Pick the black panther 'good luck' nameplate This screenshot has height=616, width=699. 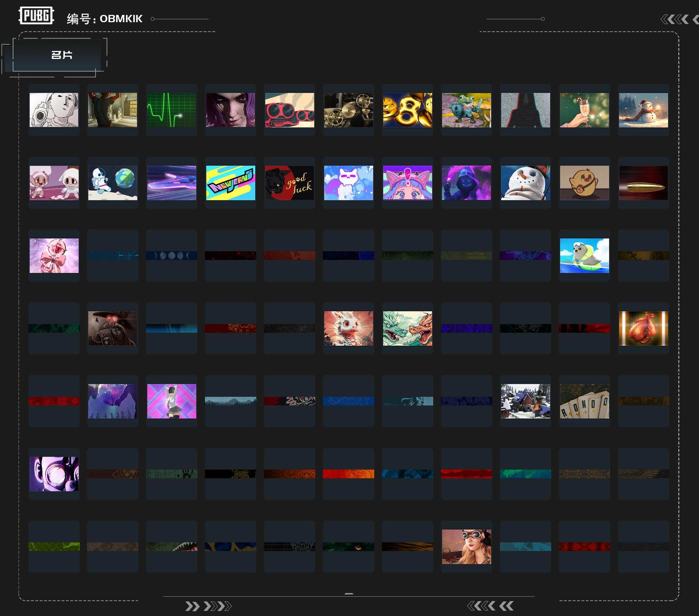(x=290, y=183)
